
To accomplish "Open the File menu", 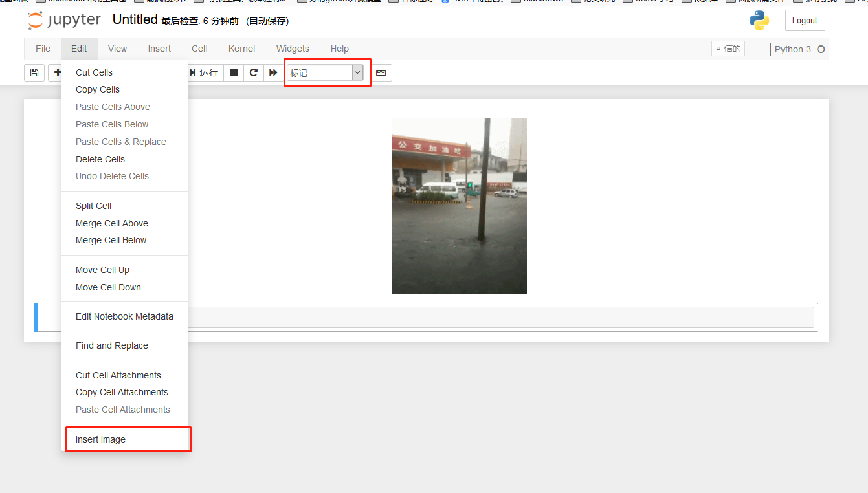I will (x=43, y=49).
